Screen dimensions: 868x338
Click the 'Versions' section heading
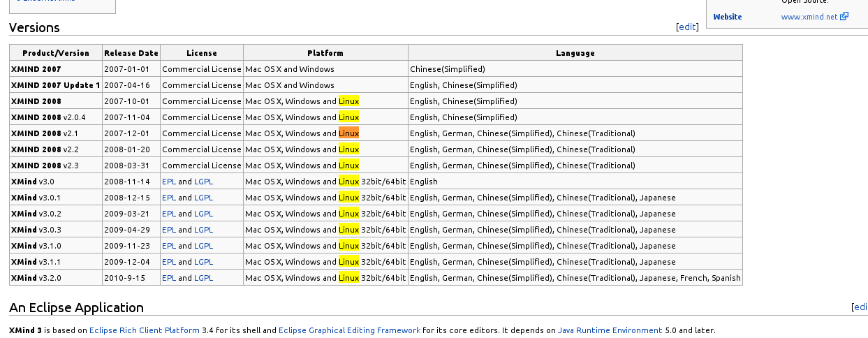click(x=34, y=28)
